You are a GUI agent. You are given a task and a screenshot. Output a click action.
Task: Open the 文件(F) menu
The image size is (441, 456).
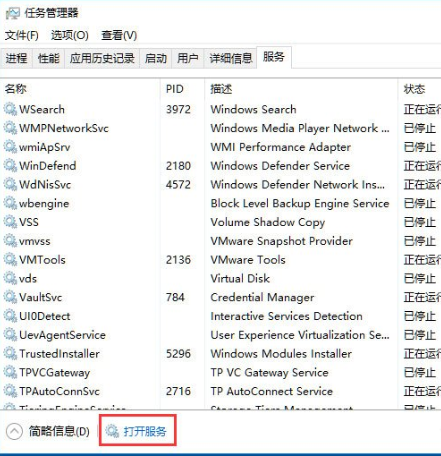[22, 35]
